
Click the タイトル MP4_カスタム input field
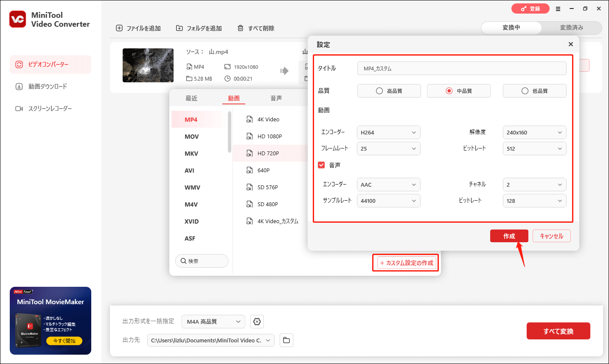(x=462, y=68)
